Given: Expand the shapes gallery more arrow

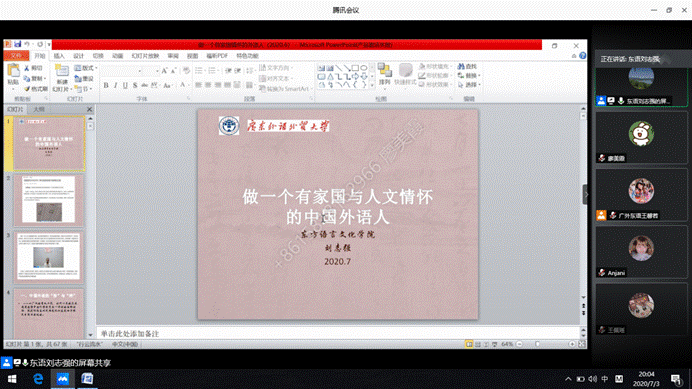Looking at the screenshot, I should 372,85.
